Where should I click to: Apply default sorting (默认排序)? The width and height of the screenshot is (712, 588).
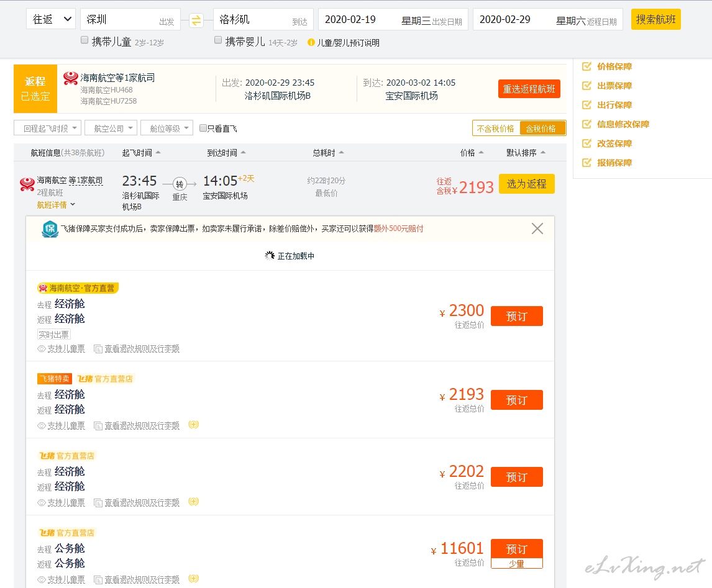pos(526,153)
